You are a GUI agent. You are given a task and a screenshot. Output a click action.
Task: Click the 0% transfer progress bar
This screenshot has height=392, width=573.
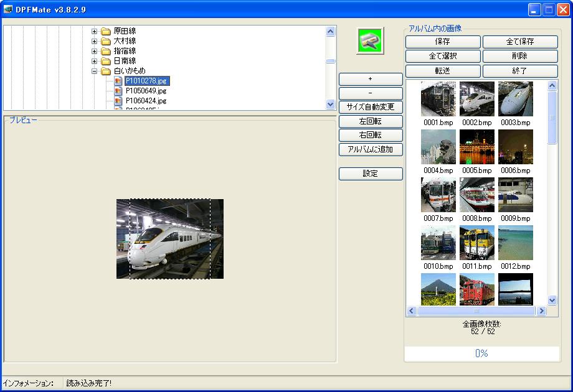click(x=481, y=353)
